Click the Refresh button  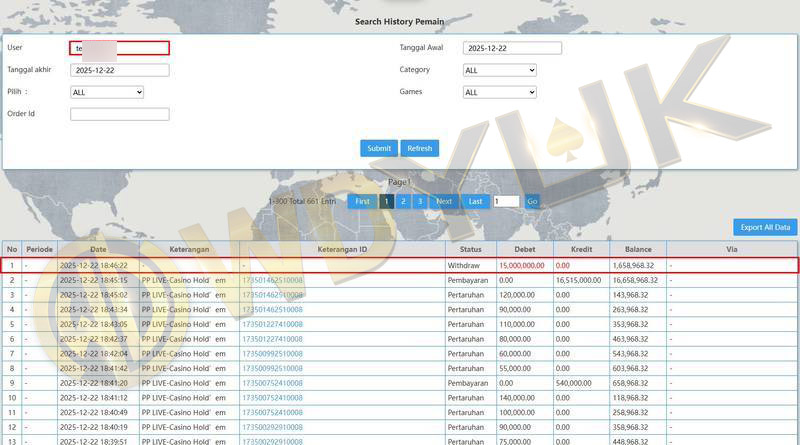click(420, 148)
